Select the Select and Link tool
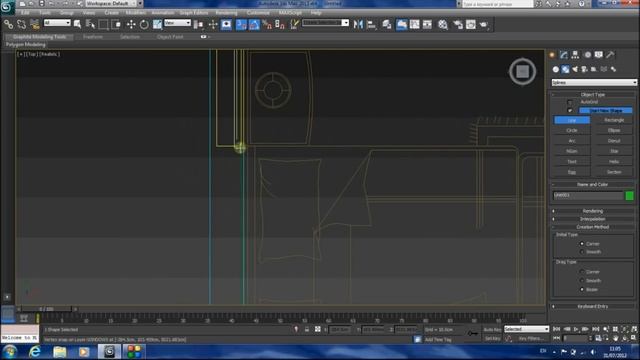The image size is (640, 360). coord(8,24)
